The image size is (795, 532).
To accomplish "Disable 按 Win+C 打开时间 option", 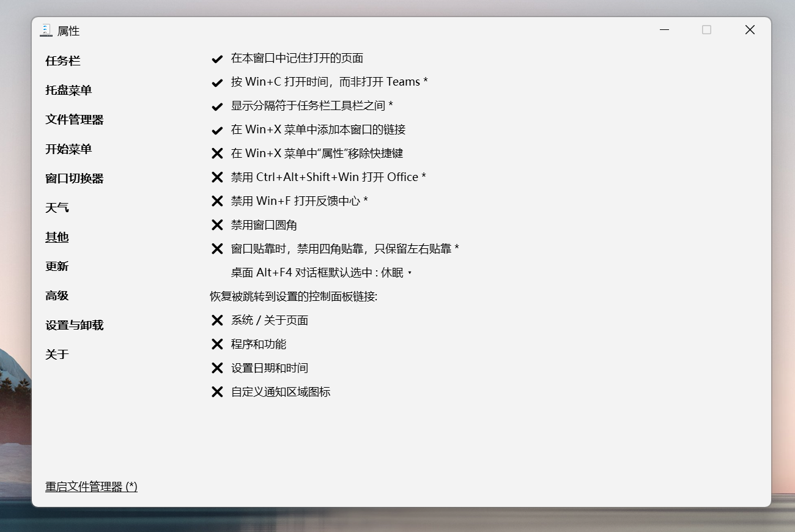I will coord(217,83).
